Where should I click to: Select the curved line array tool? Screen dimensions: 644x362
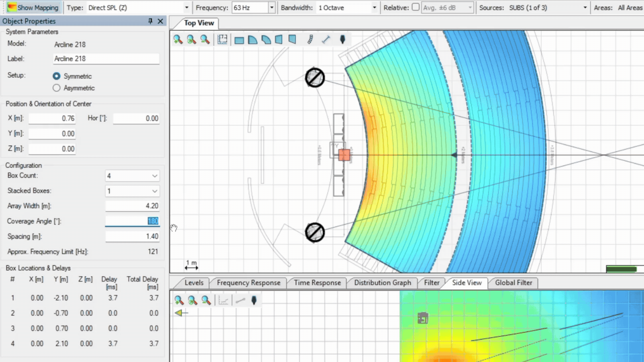point(310,40)
